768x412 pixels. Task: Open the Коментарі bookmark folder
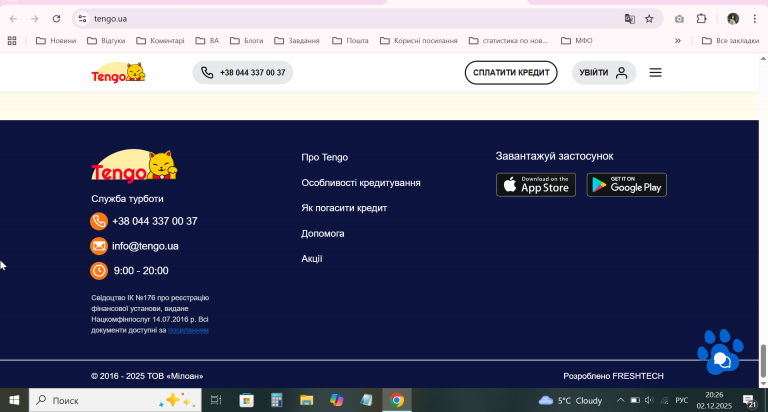tap(160, 41)
